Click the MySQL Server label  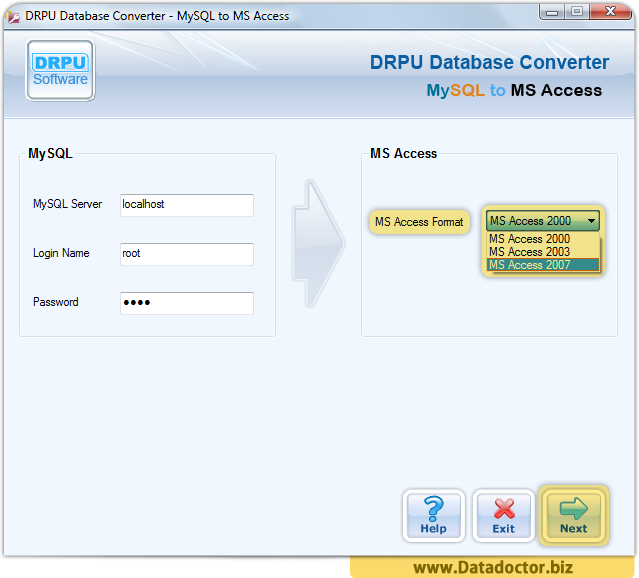click(67, 204)
